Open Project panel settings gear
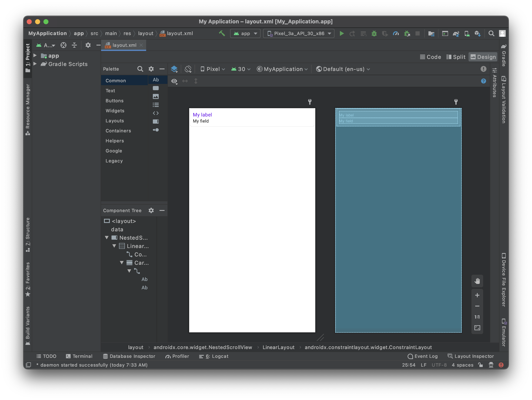Viewport: 532px width, 400px height. point(88,45)
